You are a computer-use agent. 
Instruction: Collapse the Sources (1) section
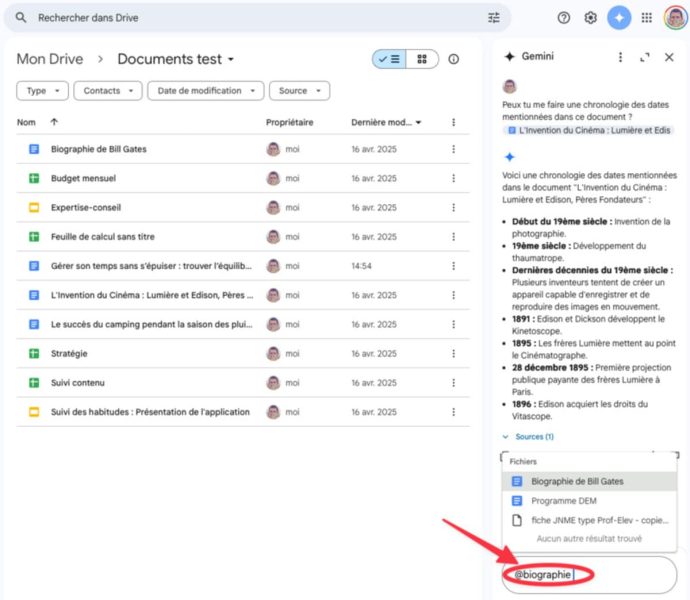528,437
